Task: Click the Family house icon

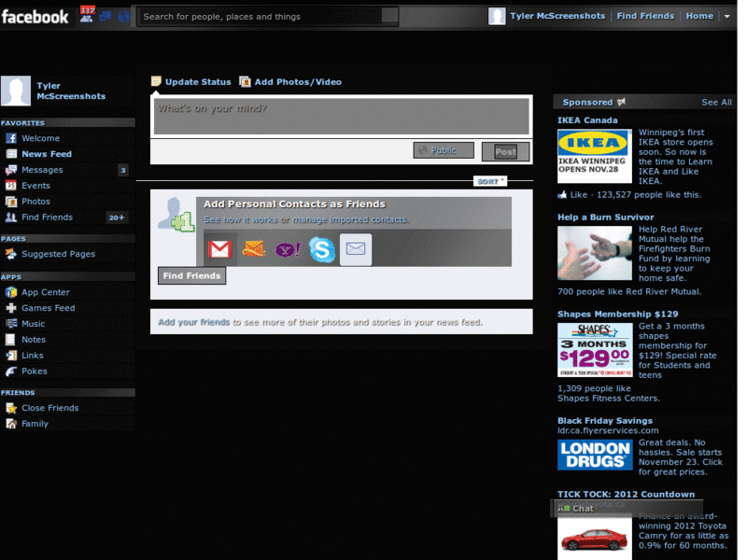Action: coord(11,424)
